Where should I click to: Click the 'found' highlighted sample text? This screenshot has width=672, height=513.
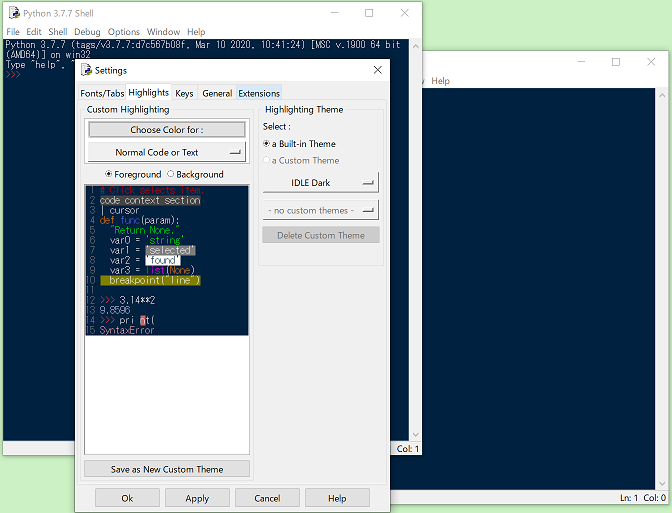pyautogui.click(x=162, y=260)
